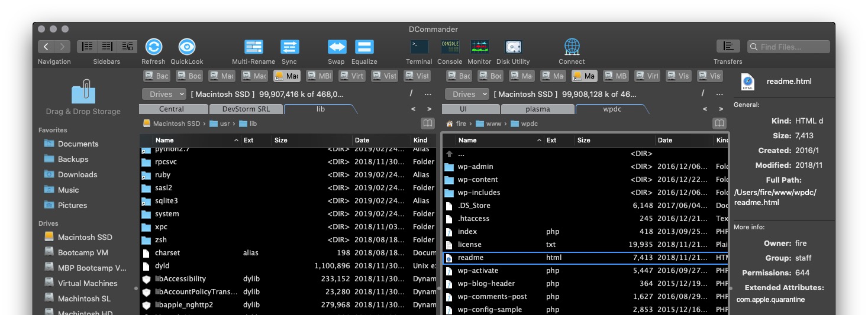
Task: Go back with the Navigation back arrow
Action: point(46,47)
